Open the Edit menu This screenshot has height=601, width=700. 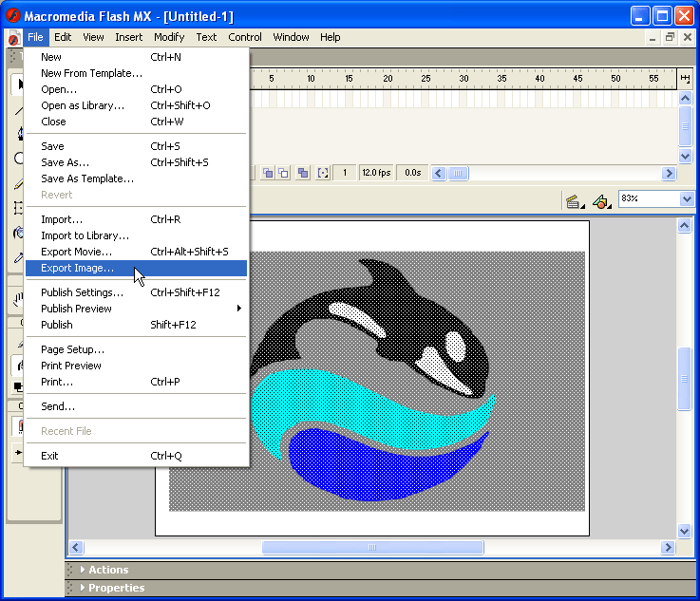[63, 37]
